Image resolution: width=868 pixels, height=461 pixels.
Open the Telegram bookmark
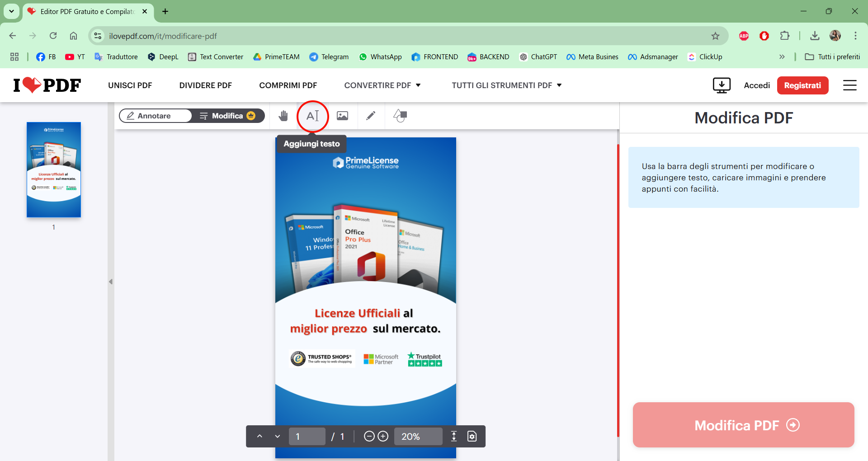point(329,57)
